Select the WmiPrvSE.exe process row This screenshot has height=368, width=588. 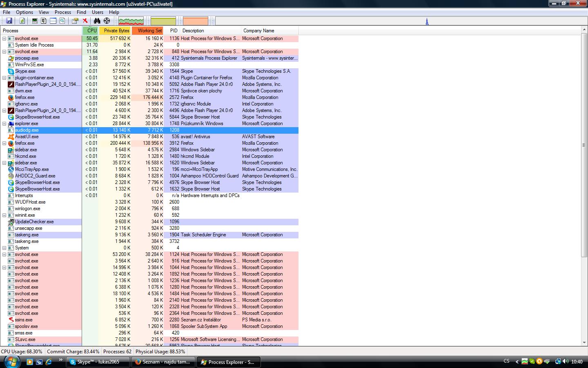pyautogui.click(x=149, y=65)
